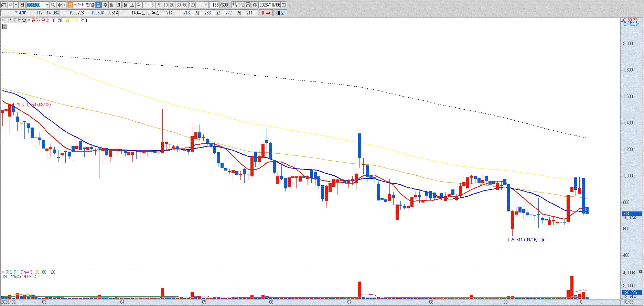Image resolution: width=644 pixels, height=306 pixels.
Task: Switch to monthly (월) chart period
Action: pos(112,5)
